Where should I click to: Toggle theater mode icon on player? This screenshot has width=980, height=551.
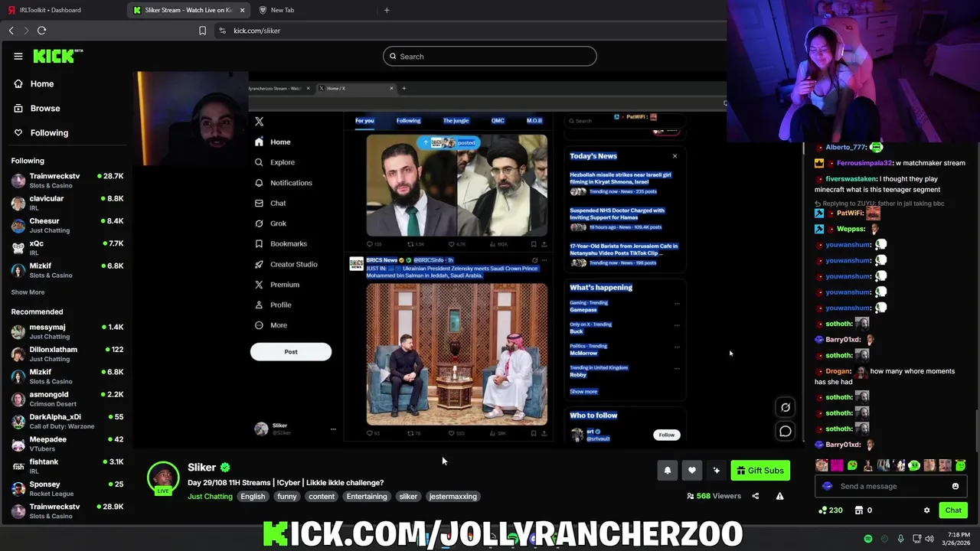click(x=786, y=407)
